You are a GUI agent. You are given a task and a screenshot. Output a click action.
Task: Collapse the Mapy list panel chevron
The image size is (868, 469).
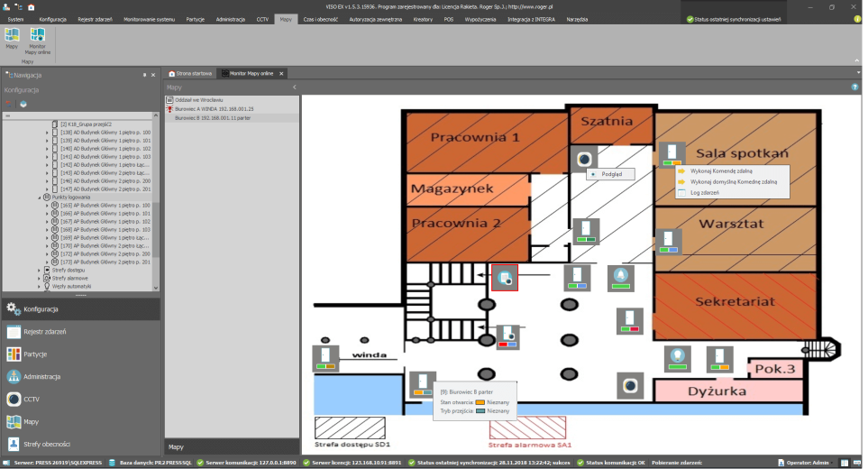[295, 87]
